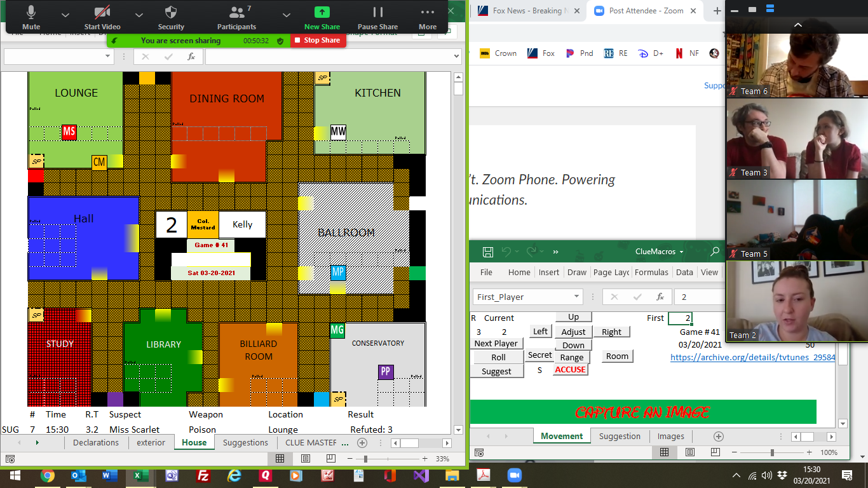Click Page Layout view in House workbook status bar
This screenshot has width=868, height=488.
(x=306, y=459)
